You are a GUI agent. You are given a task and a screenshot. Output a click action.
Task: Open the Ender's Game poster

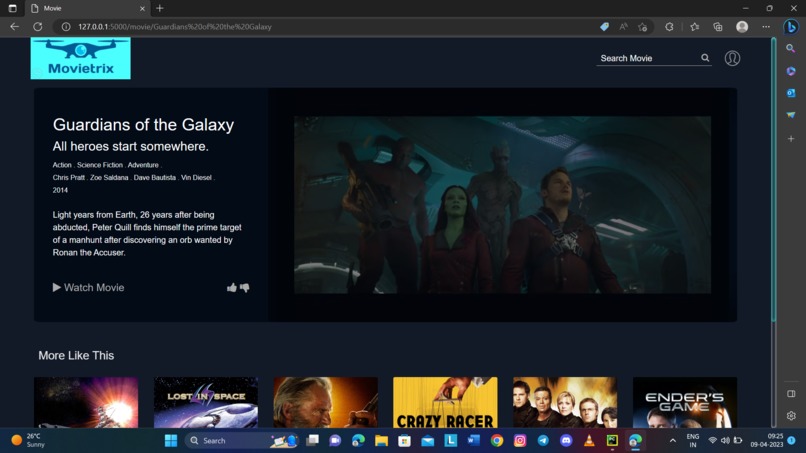[x=685, y=402]
